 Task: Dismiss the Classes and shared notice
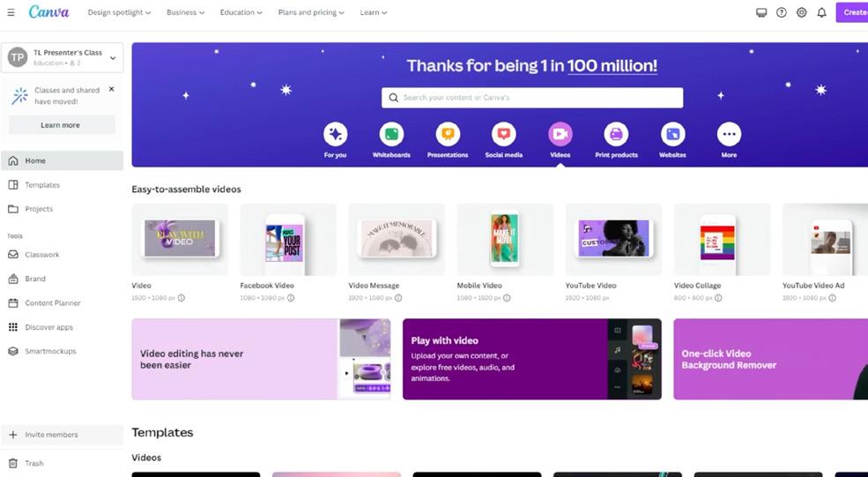(111, 89)
